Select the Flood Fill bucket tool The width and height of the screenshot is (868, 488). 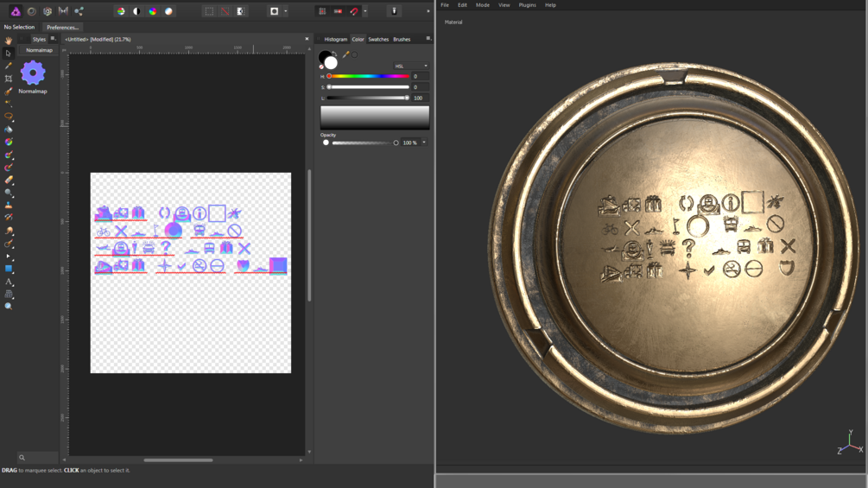coord(9,129)
